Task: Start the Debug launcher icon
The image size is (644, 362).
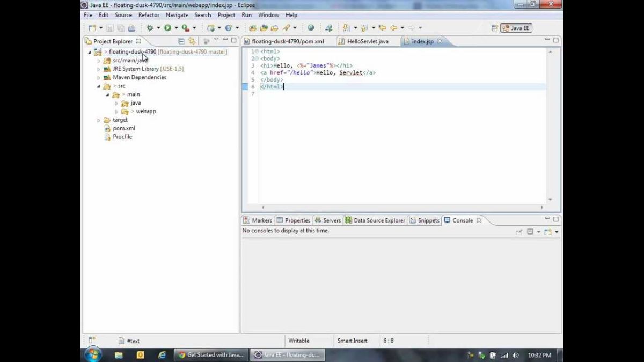Action: click(x=150, y=28)
